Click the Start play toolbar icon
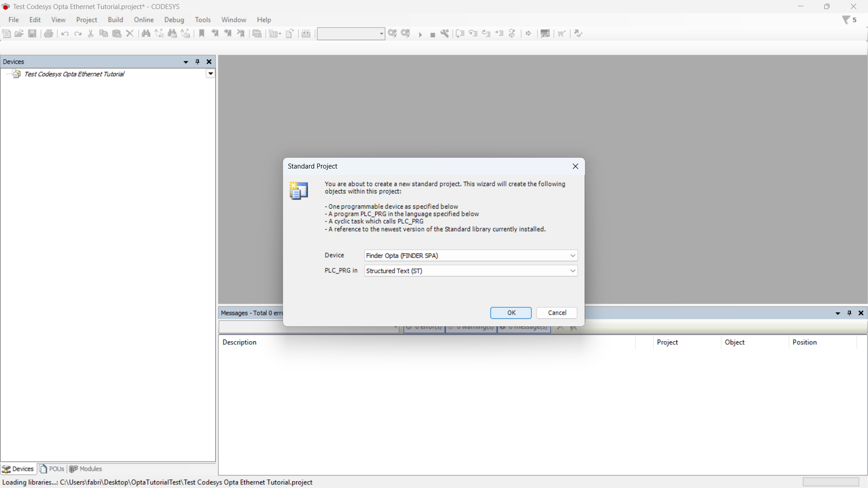Image resolution: width=868 pixels, height=488 pixels. click(x=420, y=34)
